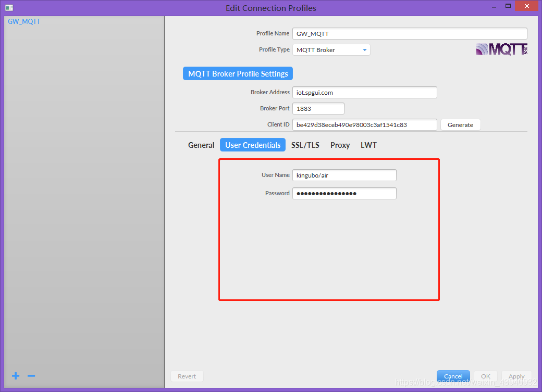Click the Cancel button
Image resolution: width=542 pixels, height=392 pixels.
(453, 376)
